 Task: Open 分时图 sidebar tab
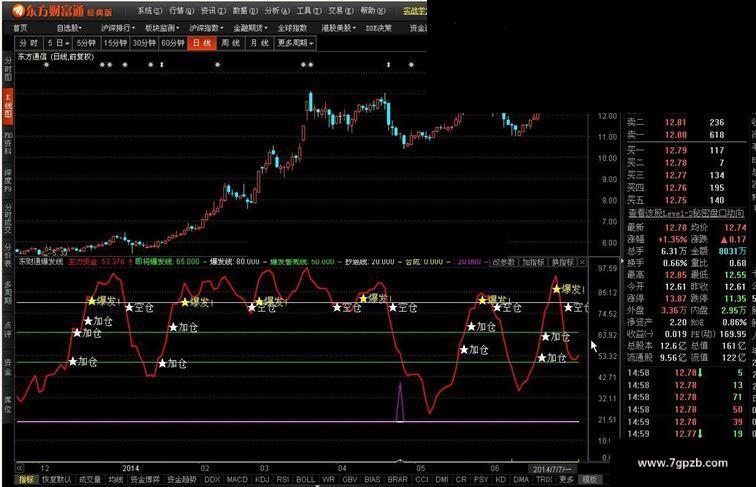coord(8,69)
